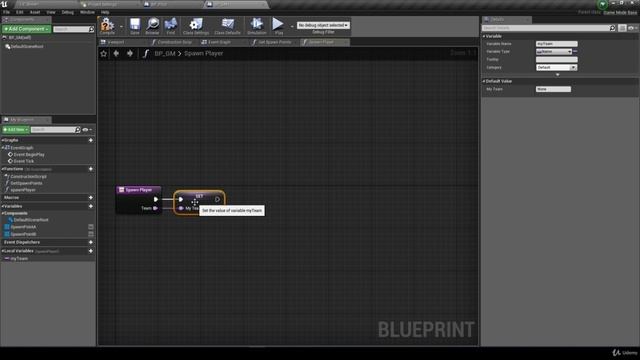Screen dimensions: 640x360
Task: Collapse the Variables section
Action: click(x=3, y=206)
